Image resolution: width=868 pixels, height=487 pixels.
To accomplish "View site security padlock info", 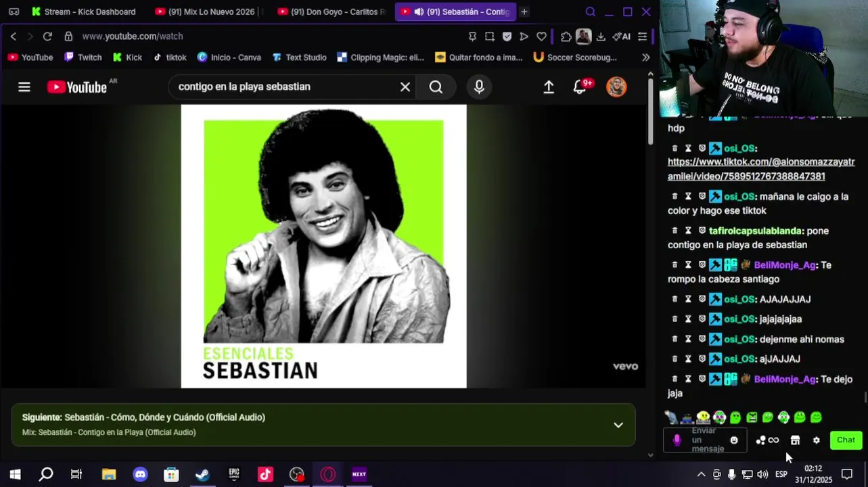I will coord(68,37).
